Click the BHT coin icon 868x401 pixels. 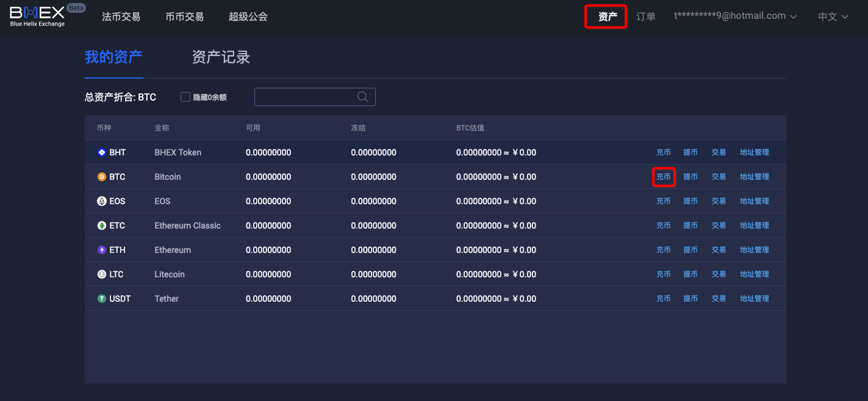(x=102, y=152)
